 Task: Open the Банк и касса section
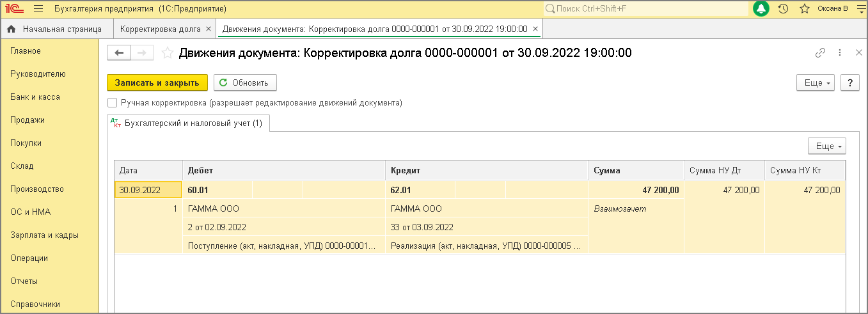point(35,97)
